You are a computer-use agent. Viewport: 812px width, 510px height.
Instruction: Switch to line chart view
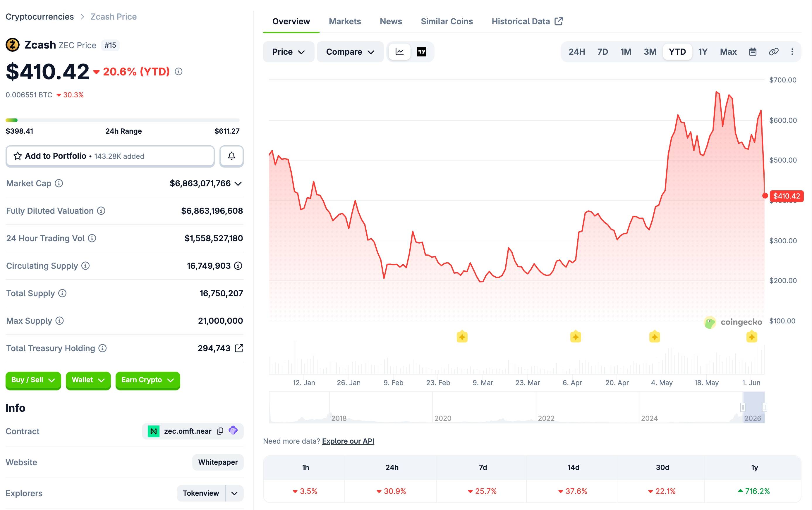coord(400,52)
